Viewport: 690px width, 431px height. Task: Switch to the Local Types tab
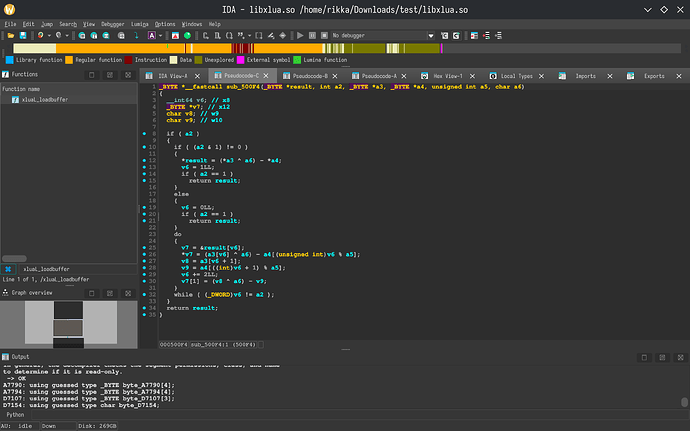517,76
